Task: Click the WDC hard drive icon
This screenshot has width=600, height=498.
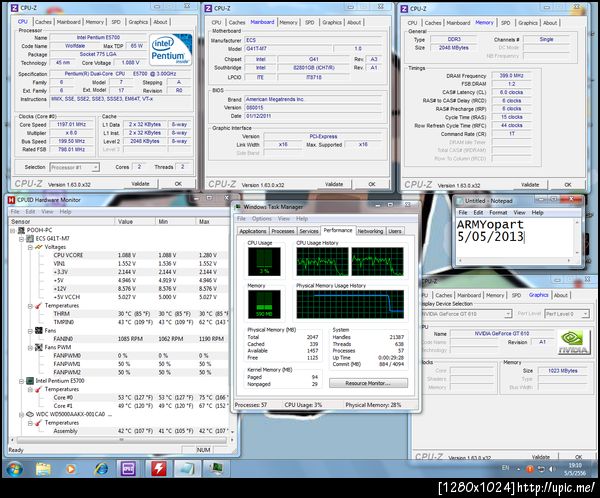Action: tap(30, 414)
